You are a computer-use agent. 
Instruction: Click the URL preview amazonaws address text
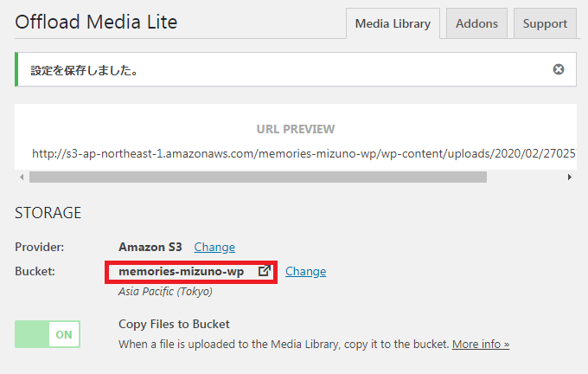click(304, 153)
